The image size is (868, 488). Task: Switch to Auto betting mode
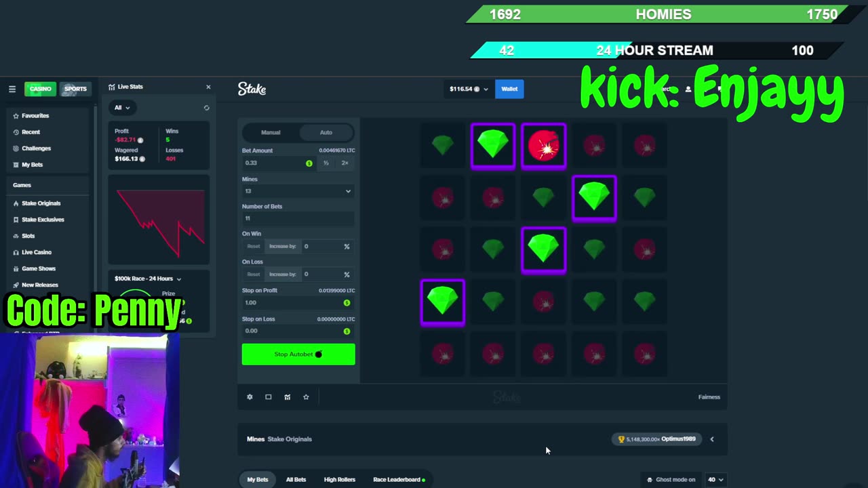pos(326,132)
